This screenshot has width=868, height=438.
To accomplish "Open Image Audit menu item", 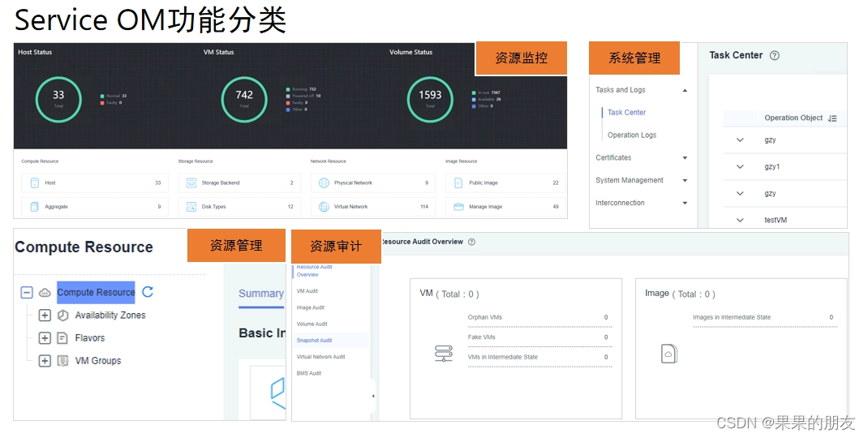I will point(311,307).
